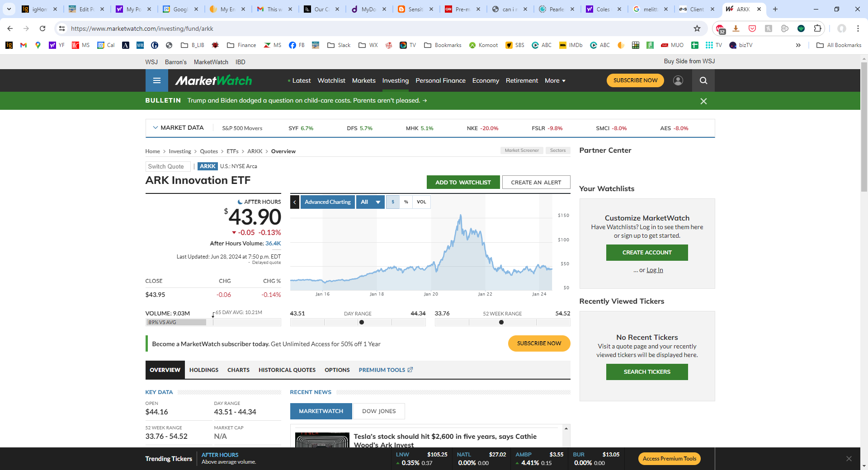Select Dow Jones news source tab

pos(379,411)
